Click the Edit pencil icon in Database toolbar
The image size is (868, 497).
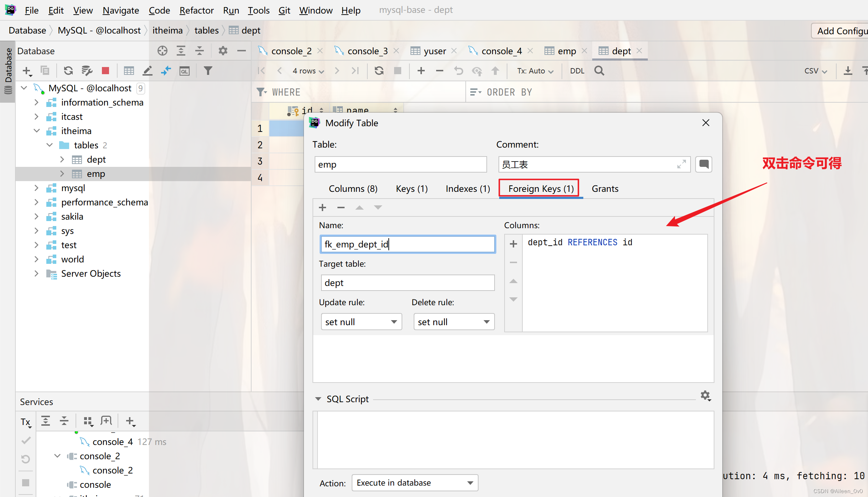click(148, 71)
